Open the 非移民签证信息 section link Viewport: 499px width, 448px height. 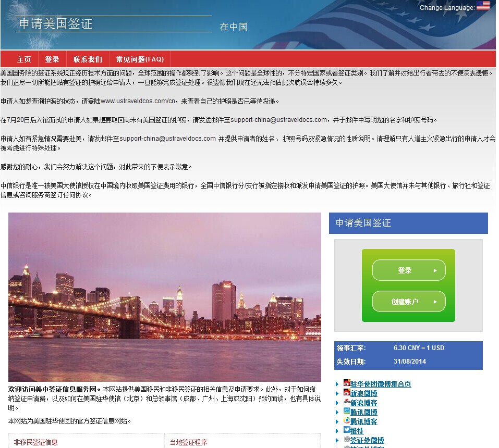(x=36, y=442)
